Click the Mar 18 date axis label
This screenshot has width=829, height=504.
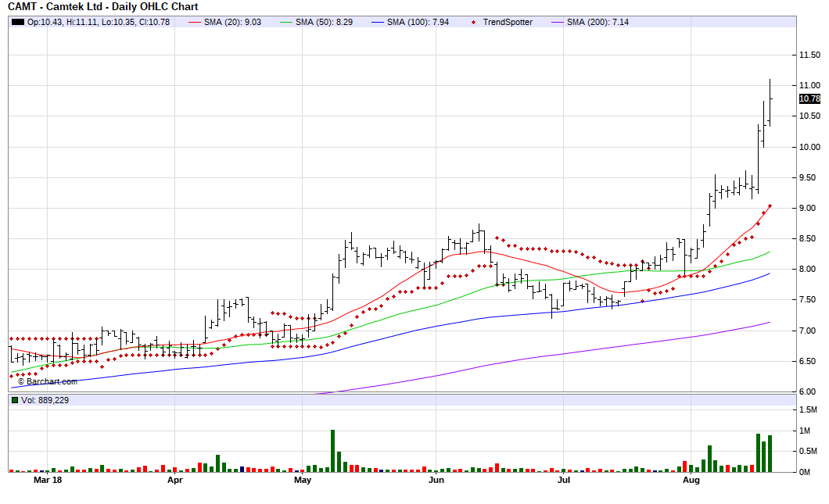tap(48, 480)
